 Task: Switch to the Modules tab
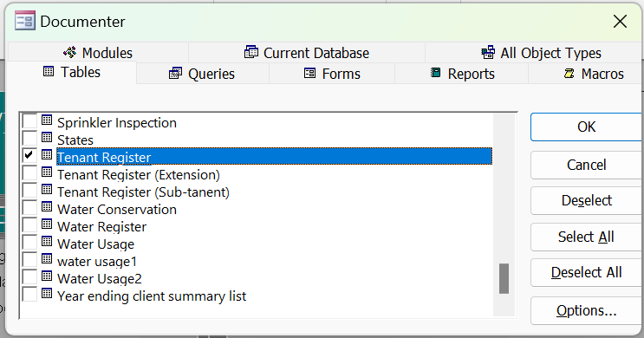[x=98, y=53]
